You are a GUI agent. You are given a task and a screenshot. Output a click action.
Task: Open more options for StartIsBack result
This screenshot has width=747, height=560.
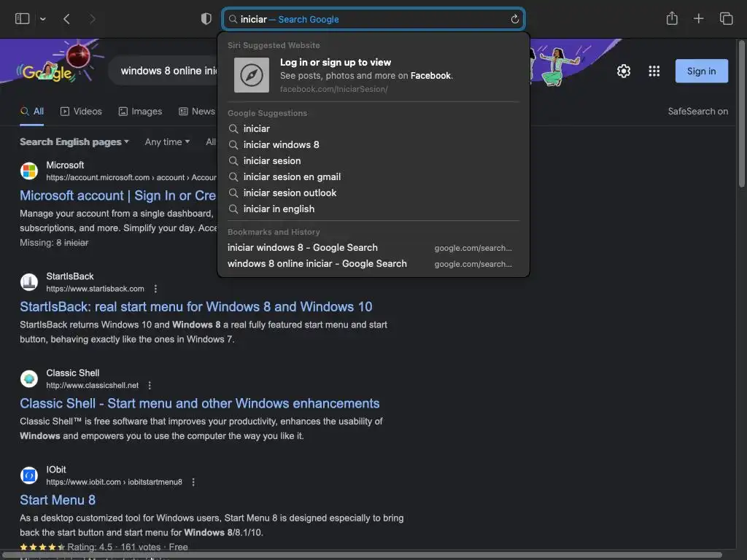click(155, 289)
